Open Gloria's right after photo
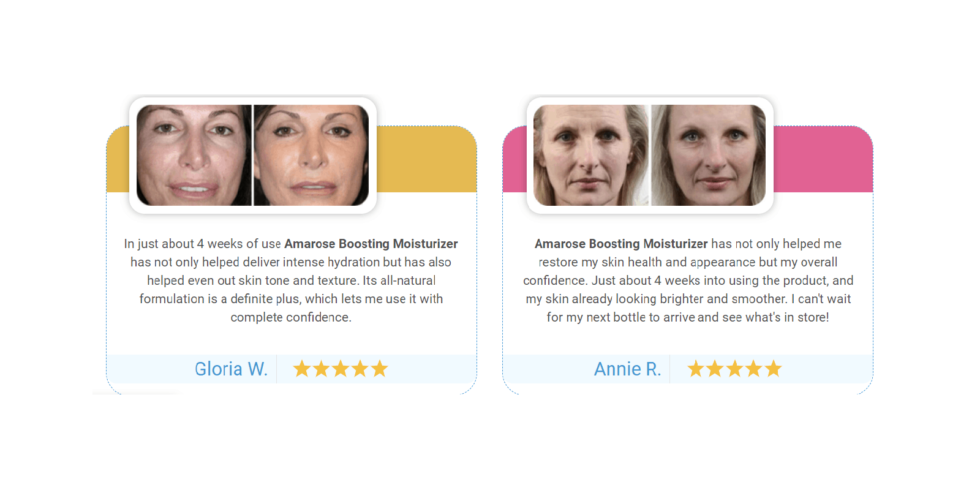 (311, 155)
